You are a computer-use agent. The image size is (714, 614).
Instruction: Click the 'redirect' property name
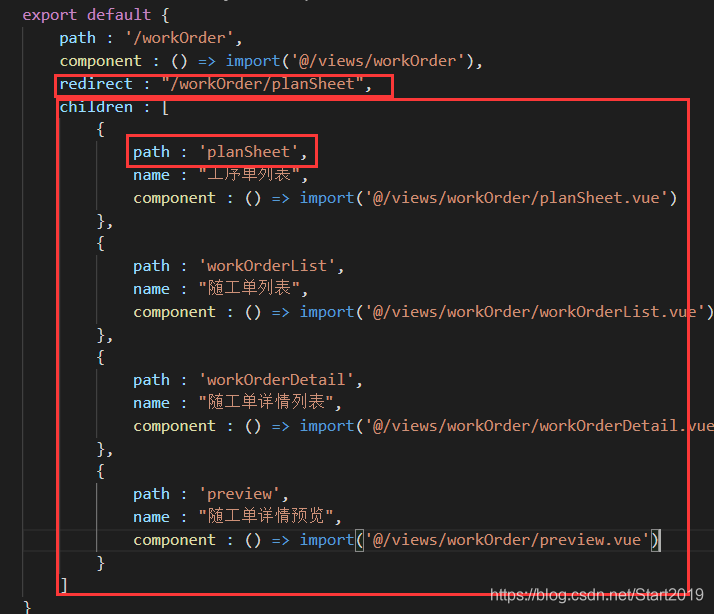point(96,84)
